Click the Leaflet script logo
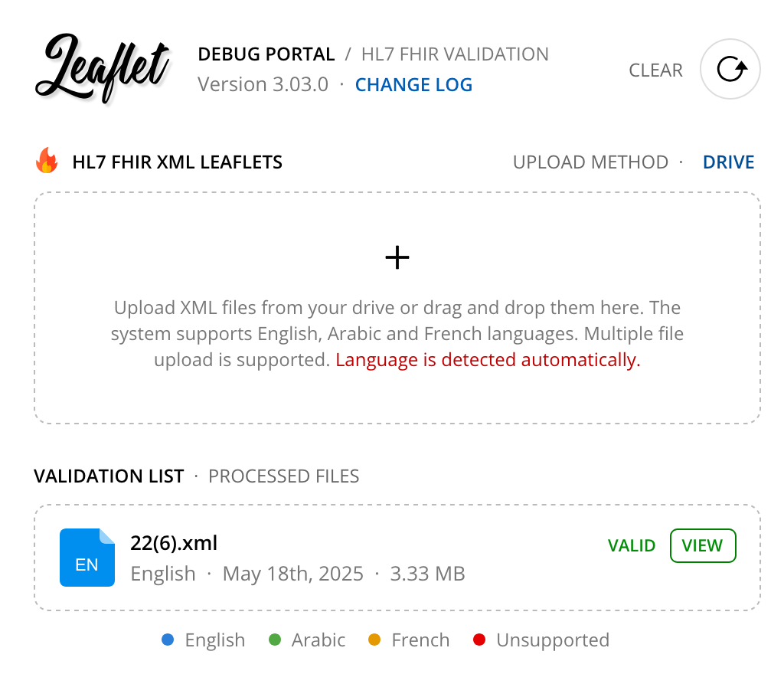Viewport: 784px width, 674px height. coord(103,68)
